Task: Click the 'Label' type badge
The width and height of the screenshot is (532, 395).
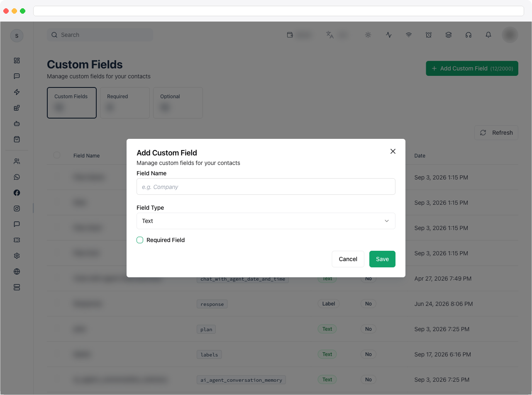Action: coord(329,304)
